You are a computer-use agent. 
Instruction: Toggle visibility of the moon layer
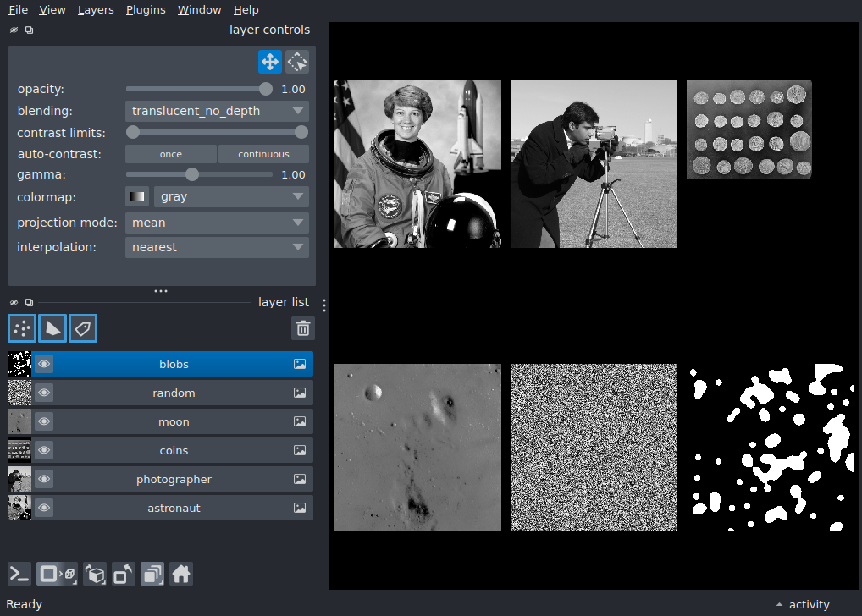coord(44,421)
